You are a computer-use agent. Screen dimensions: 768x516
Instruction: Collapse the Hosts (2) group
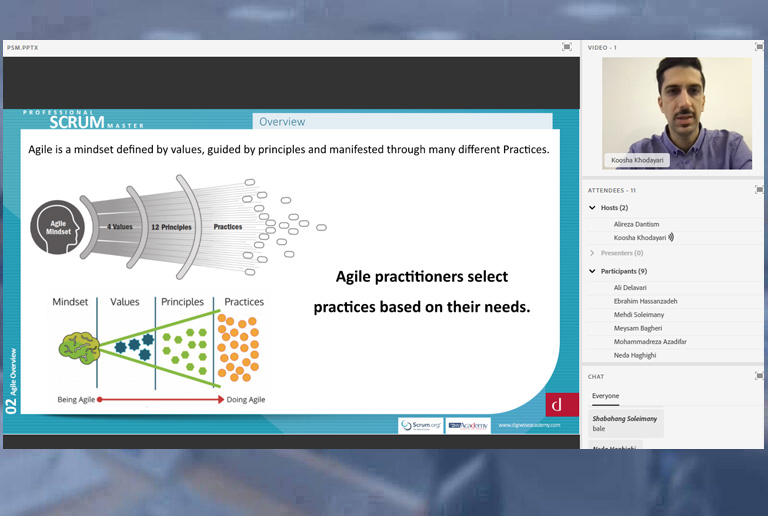click(593, 208)
